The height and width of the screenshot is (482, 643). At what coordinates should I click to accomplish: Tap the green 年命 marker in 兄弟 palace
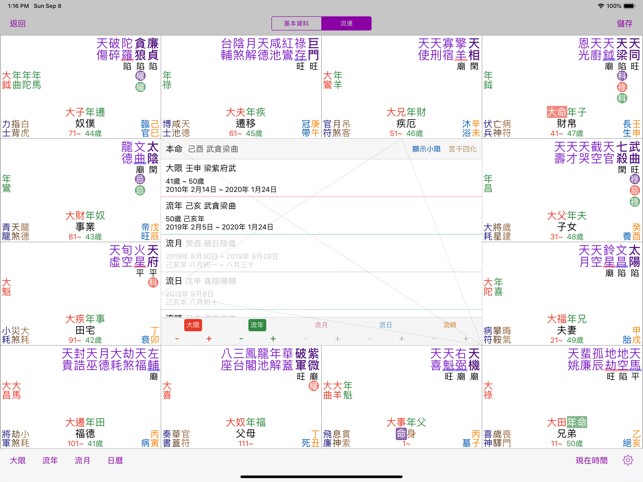577,422
